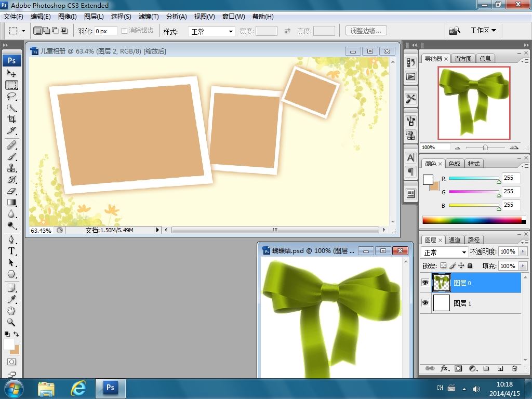Select the Slice tool
The width and height of the screenshot is (532, 399).
point(11,130)
